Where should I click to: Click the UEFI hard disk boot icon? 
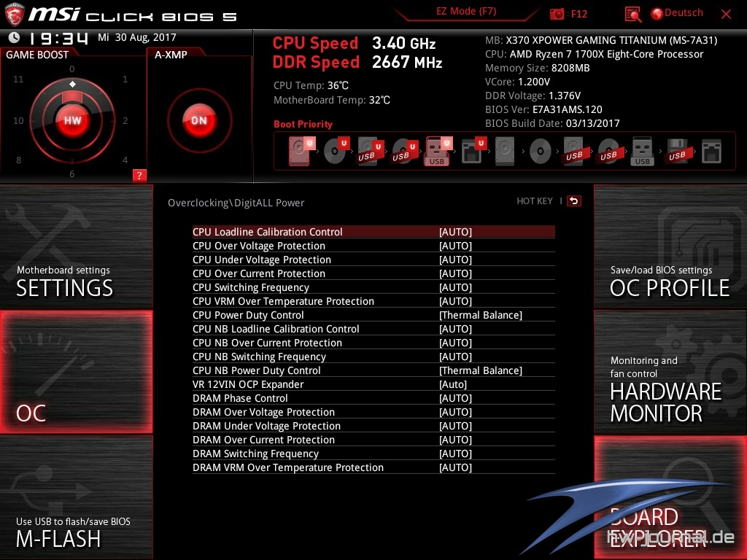301,151
